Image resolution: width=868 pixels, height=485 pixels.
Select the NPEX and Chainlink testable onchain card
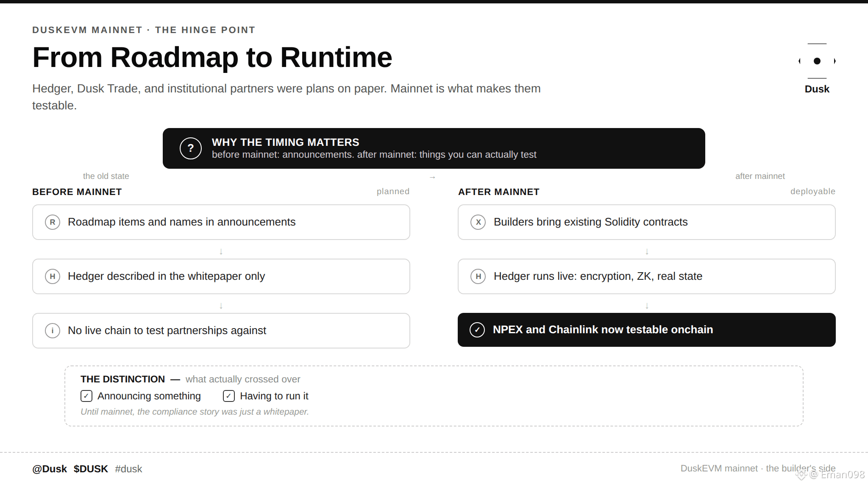pyautogui.click(x=647, y=330)
